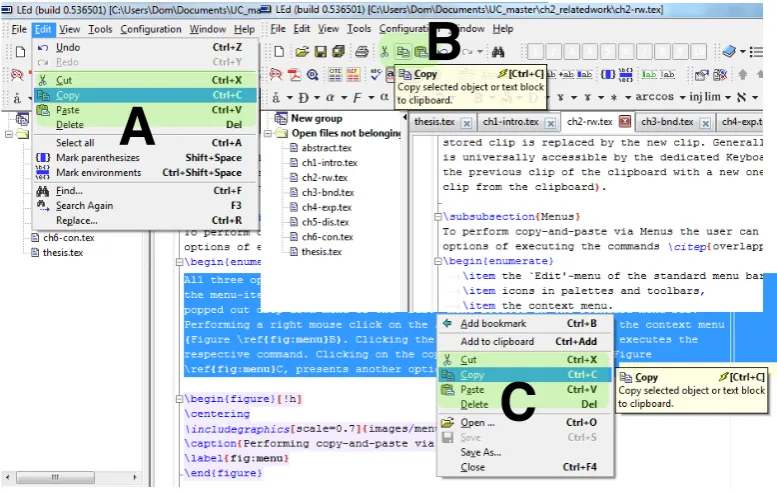The width and height of the screenshot is (777, 494).
Task: Click the Save All toolbar icon
Action: click(x=338, y=52)
